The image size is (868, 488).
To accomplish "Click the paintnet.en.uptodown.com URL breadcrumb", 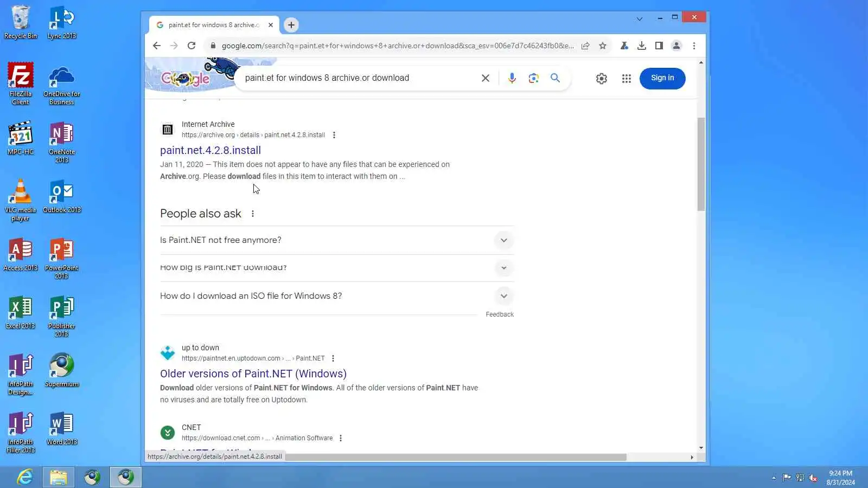I will pyautogui.click(x=253, y=358).
